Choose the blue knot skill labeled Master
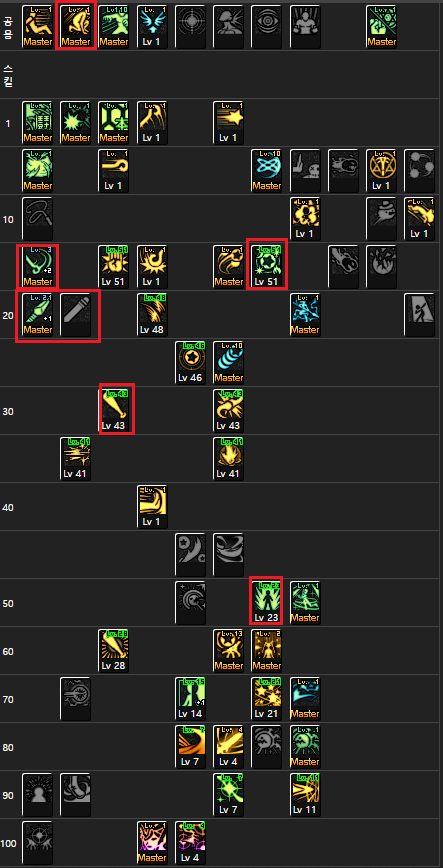443x868 pixels. click(x=266, y=170)
